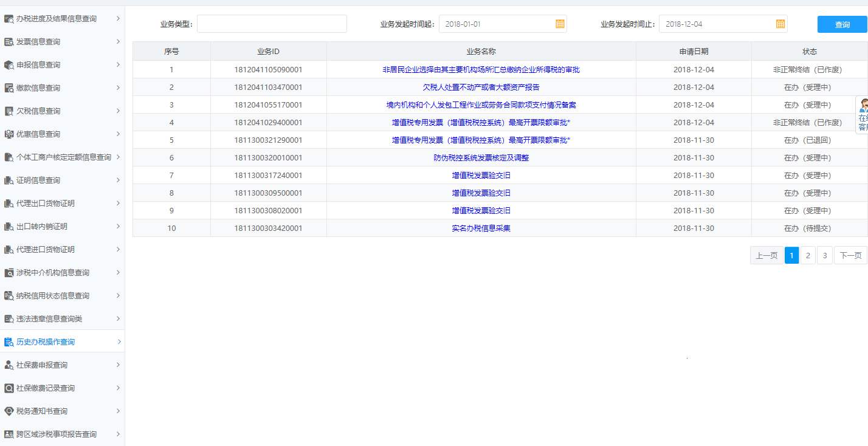Click the 欠税信息查询 sidebar icon

[x=10, y=111]
